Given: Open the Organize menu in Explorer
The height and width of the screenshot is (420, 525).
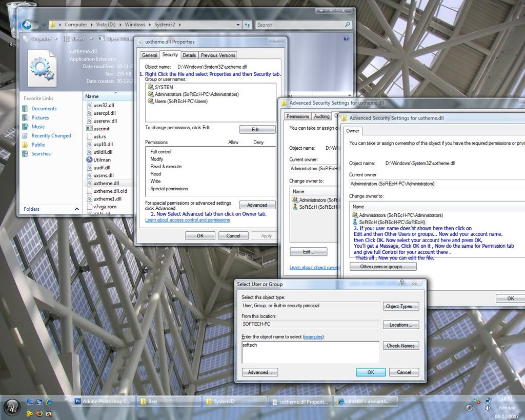Looking at the screenshot, I should coord(41,39).
